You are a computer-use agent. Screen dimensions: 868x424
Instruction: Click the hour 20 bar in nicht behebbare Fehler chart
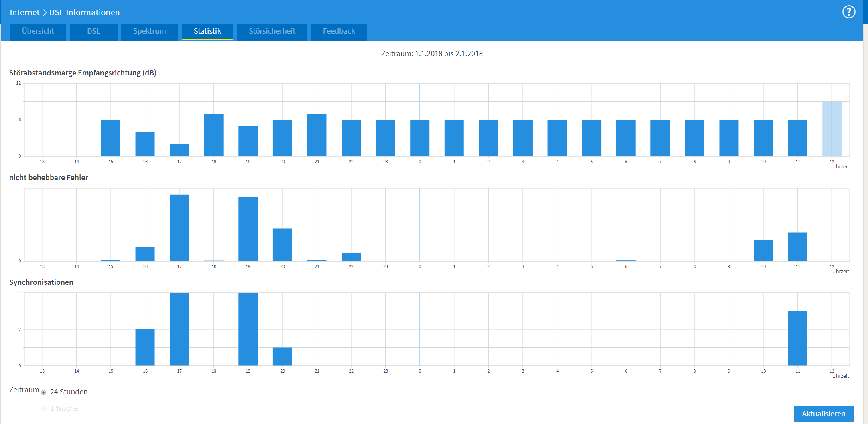[x=283, y=245]
